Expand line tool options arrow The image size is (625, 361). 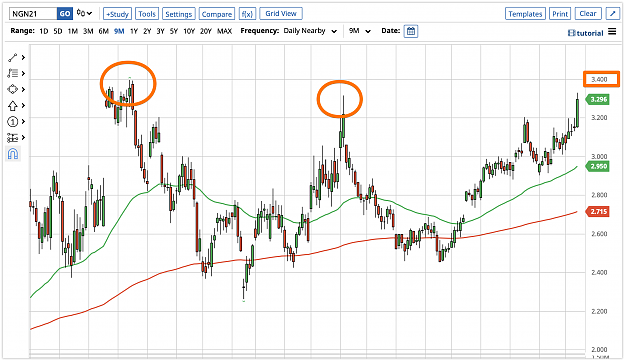pos(24,58)
